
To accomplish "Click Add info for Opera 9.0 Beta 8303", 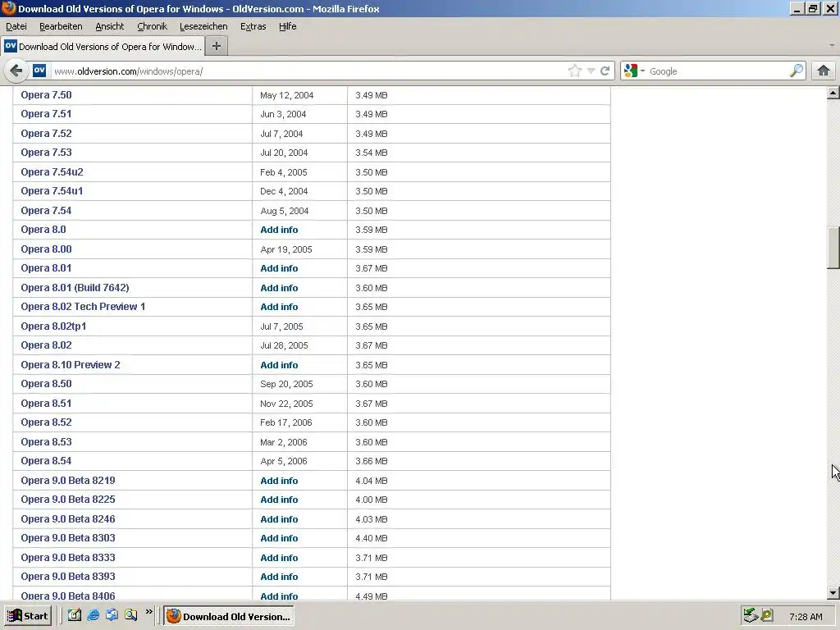I will [279, 538].
